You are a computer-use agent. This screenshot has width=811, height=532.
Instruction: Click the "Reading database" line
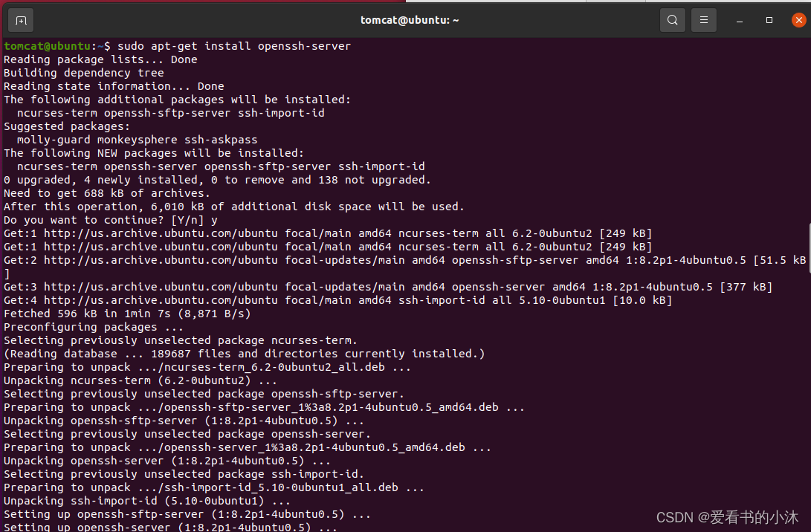click(244, 354)
